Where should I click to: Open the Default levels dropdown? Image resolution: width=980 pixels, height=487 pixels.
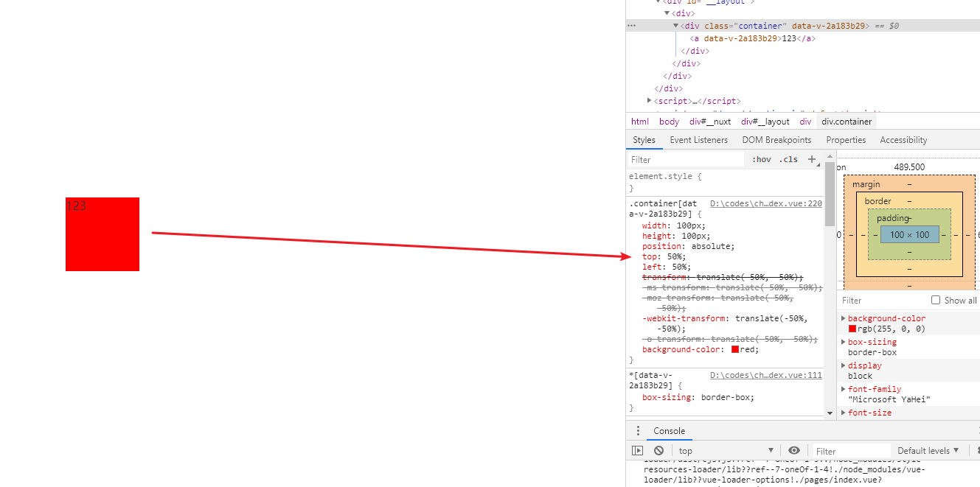(928, 451)
